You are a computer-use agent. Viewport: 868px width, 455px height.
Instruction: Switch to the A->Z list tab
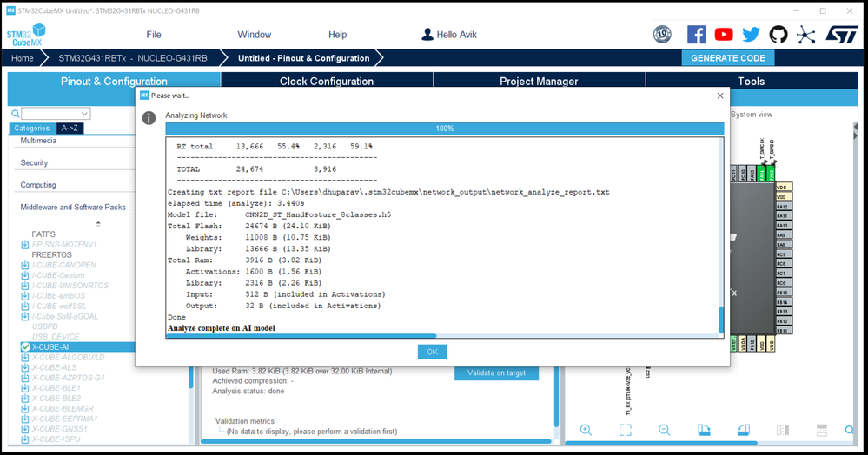coord(70,128)
